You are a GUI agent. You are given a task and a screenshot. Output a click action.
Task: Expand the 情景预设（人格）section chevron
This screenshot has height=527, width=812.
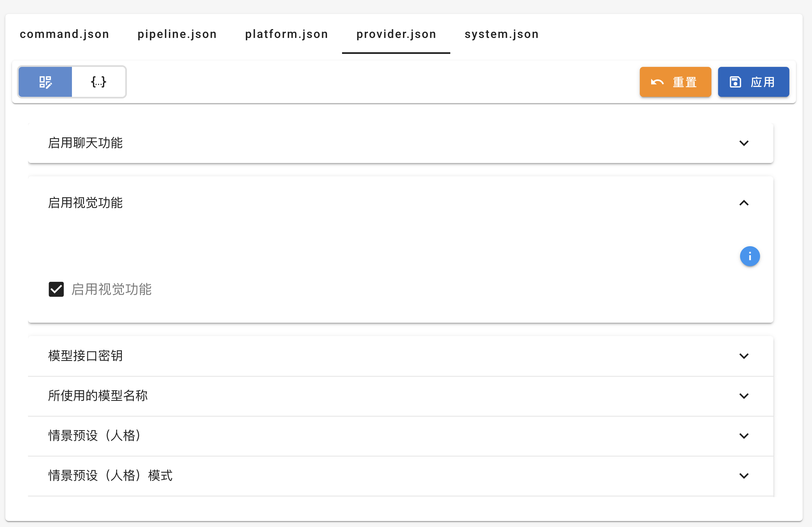pos(744,436)
